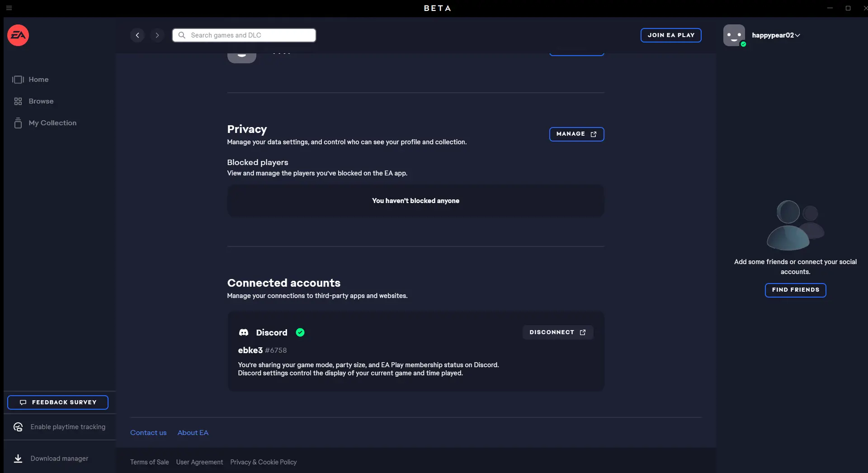The width and height of the screenshot is (868, 473).
Task: Open the User Agreement link
Action: click(x=199, y=462)
